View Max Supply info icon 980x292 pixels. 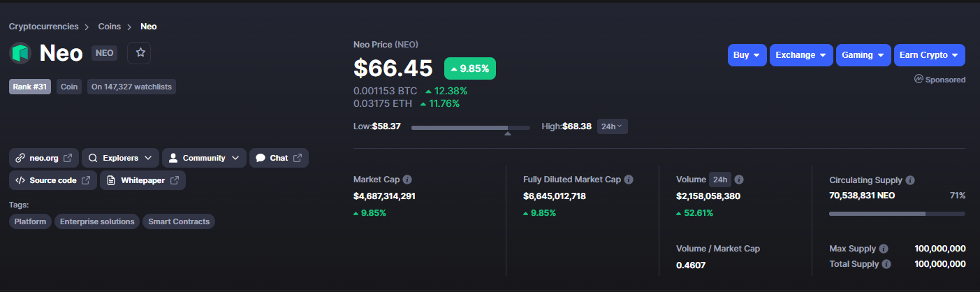click(x=884, y=249)
